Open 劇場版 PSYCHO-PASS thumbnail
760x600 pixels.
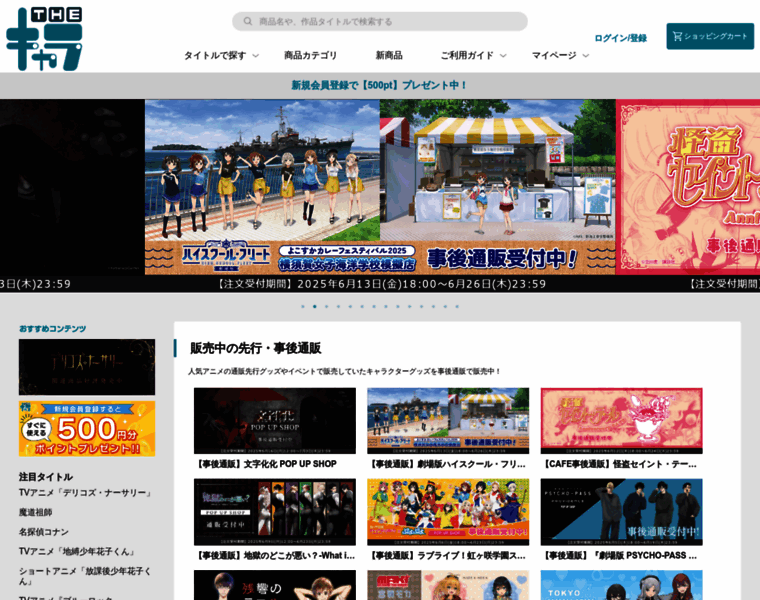coord(621,512)
